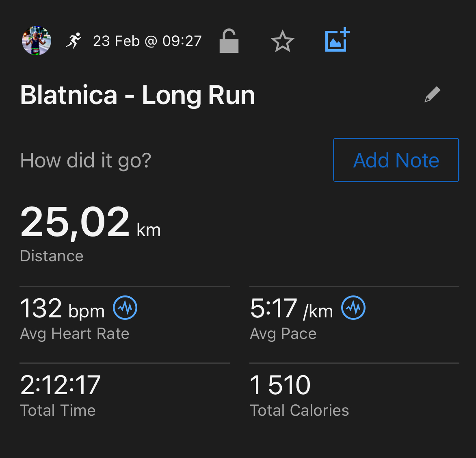Select the Blatnica - Long Run title
The height and width of the screenshot is (458, 476).
click(x=138, y=95)
